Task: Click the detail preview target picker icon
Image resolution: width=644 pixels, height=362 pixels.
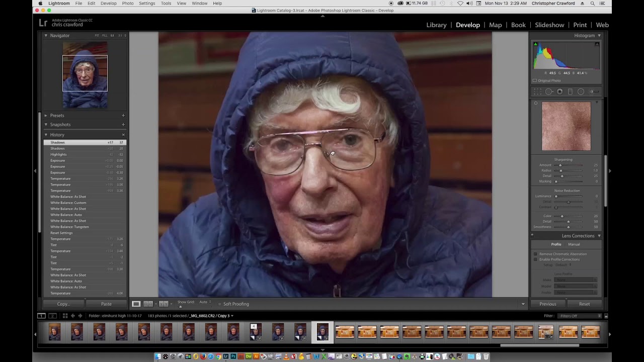Action: [536, 103]
